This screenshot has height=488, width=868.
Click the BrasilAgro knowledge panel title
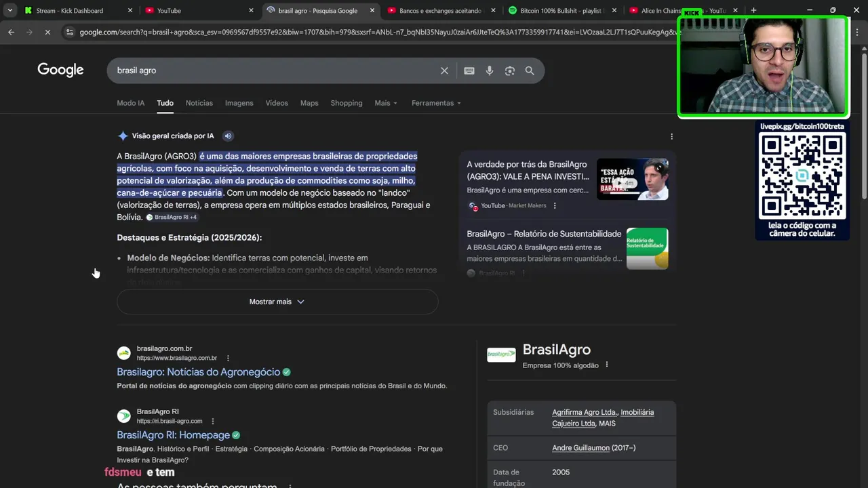tap(556, 350)
